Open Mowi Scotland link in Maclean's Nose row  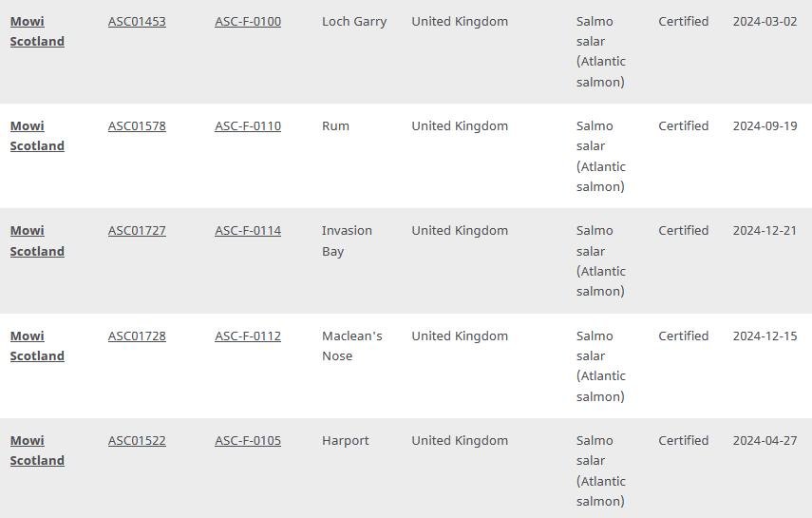click(37, 346)
